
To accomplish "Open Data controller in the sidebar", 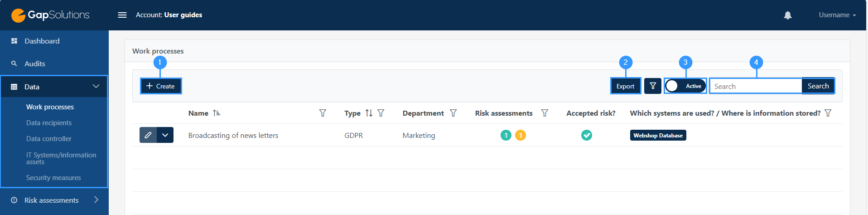I will [49, 139].
